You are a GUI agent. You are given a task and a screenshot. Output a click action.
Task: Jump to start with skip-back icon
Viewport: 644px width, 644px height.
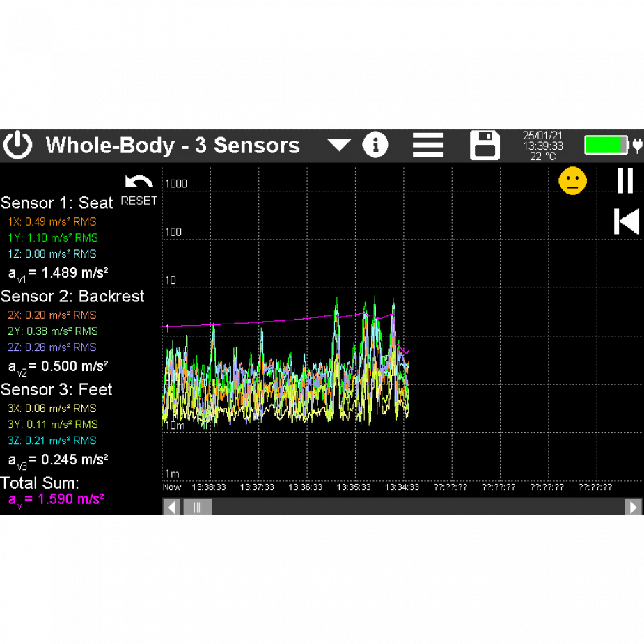(626, 221)
